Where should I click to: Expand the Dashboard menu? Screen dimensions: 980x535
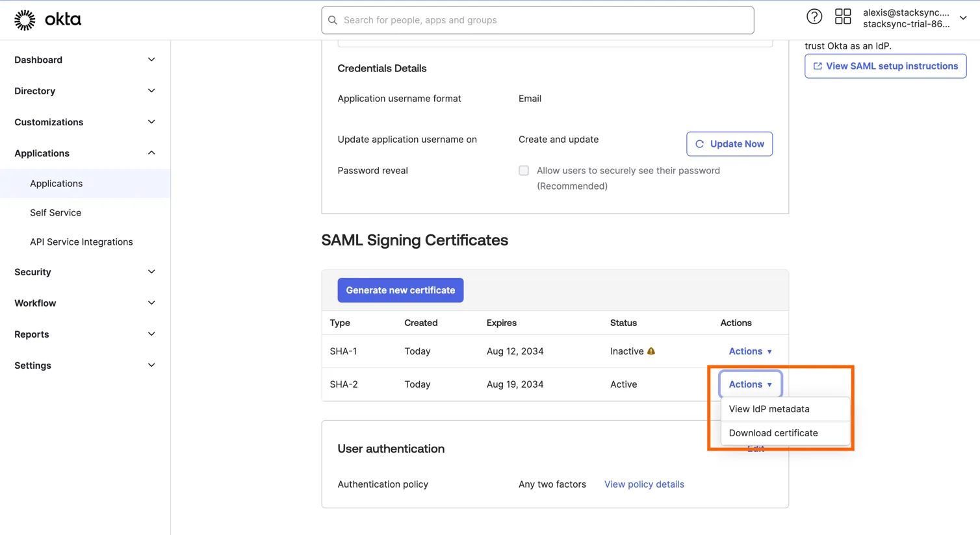click(x=85, y=60)
